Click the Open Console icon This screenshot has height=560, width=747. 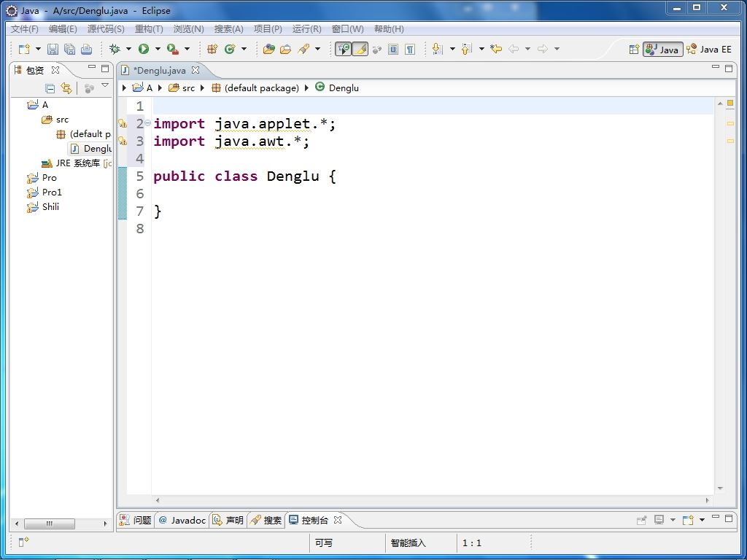pos(687,520)
